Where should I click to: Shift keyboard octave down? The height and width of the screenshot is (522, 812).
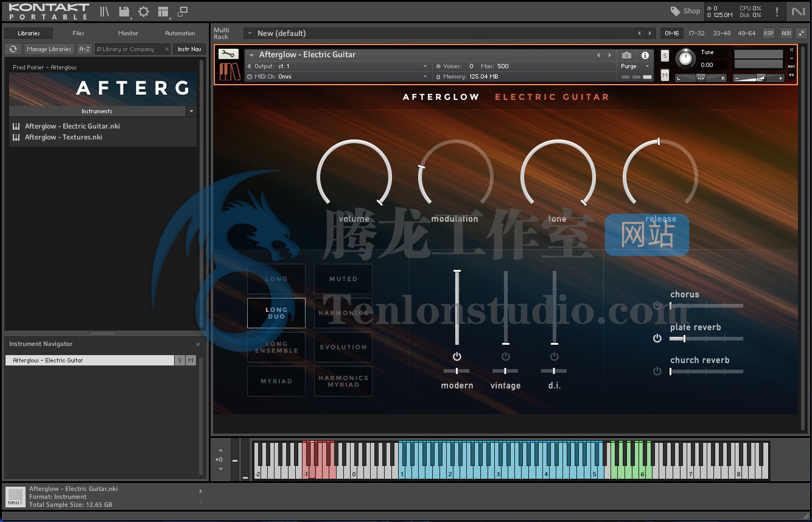(x=220, y=469)
